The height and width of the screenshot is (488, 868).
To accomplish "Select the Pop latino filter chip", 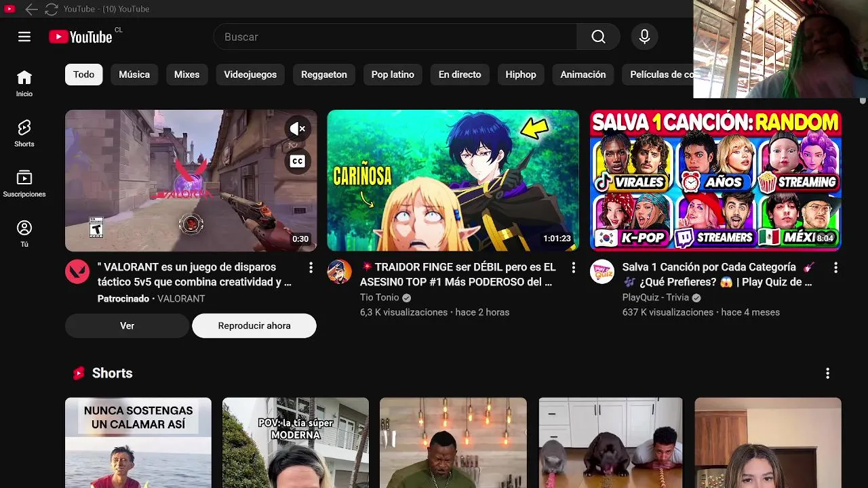I will tap(393, 75).
